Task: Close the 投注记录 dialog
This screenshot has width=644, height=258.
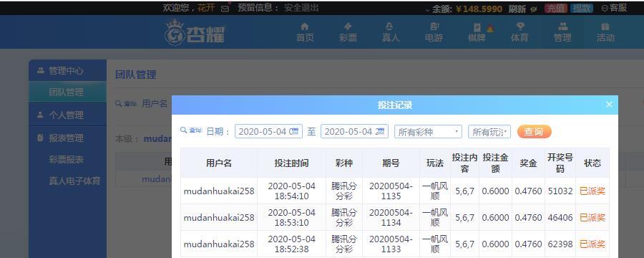Action: (609, 105)
